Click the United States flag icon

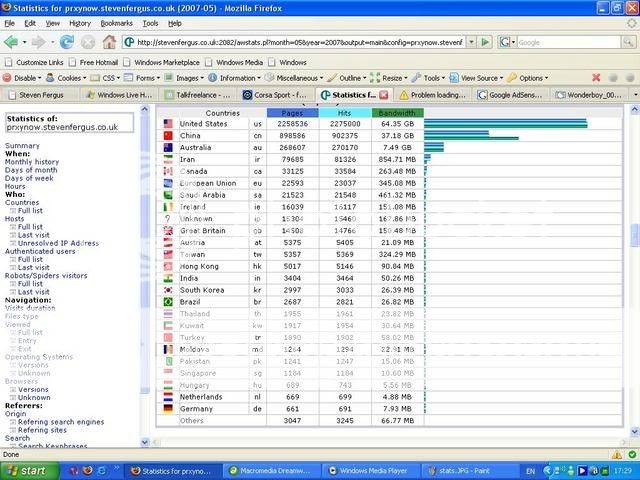point(168,124)
